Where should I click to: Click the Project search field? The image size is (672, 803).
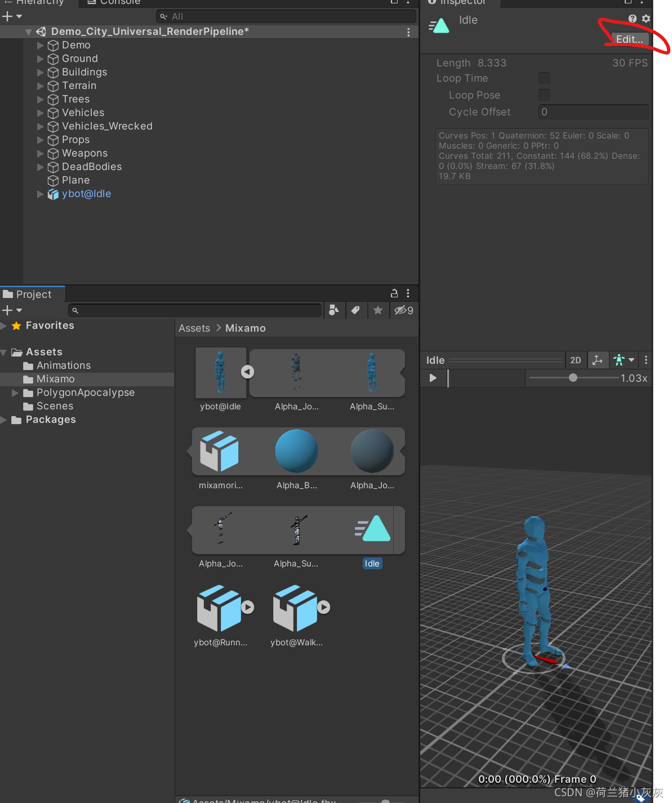tap(195, 310)
